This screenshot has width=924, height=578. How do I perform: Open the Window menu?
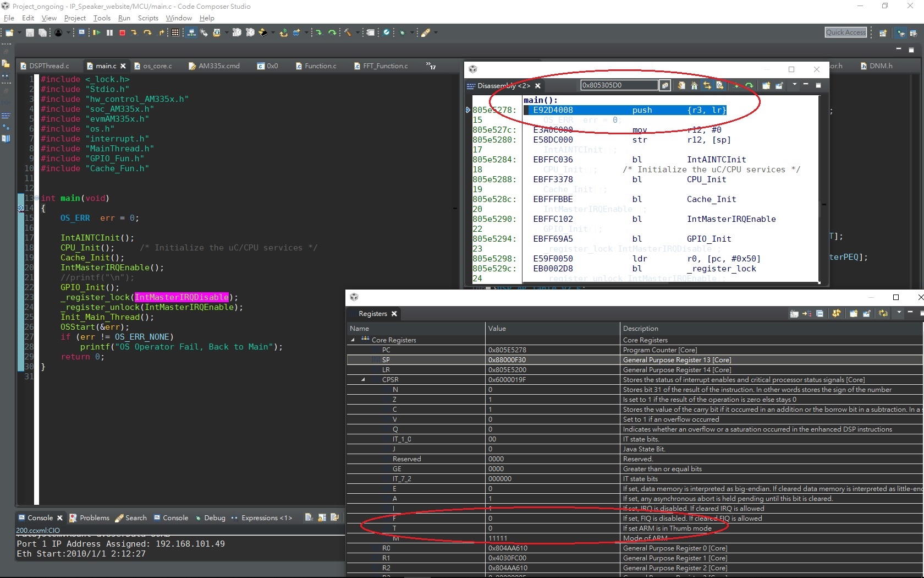click(179, 18)
